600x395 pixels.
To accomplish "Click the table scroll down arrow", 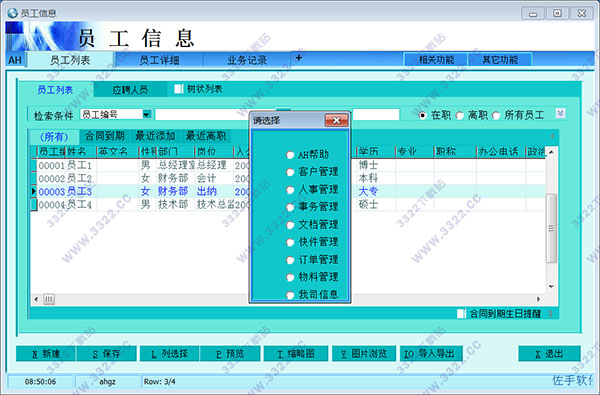I will coord(551,286).
